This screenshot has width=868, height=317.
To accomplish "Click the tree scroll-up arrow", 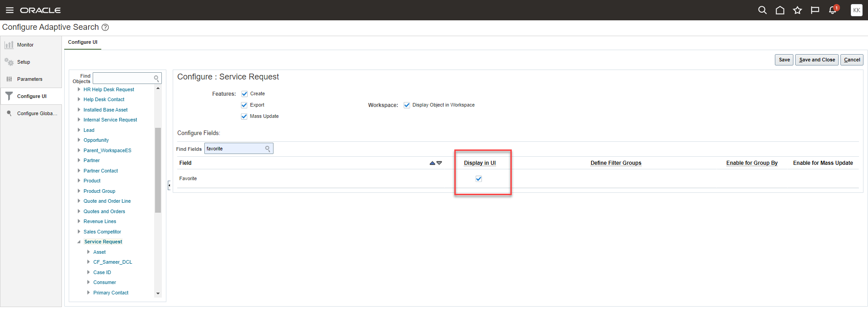I will [x=158, y=89].
